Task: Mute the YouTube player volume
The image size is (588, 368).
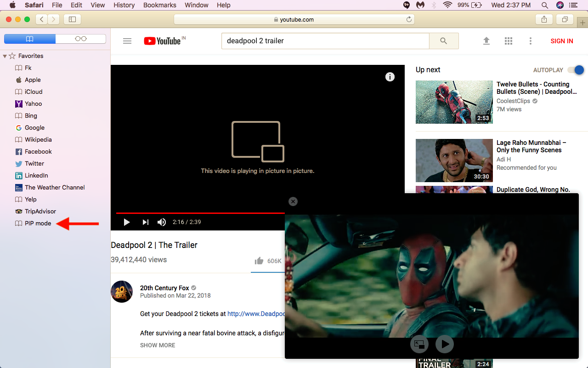Action: 162,222
